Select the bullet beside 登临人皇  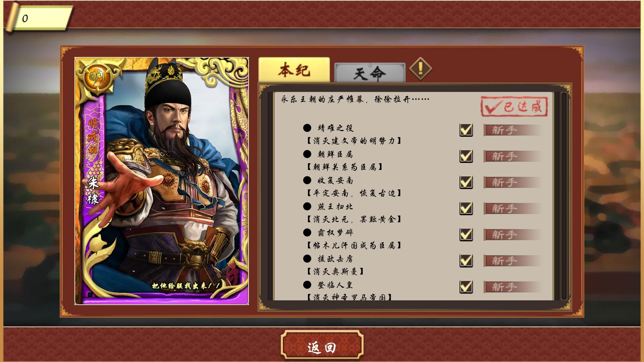click(307, 285)
